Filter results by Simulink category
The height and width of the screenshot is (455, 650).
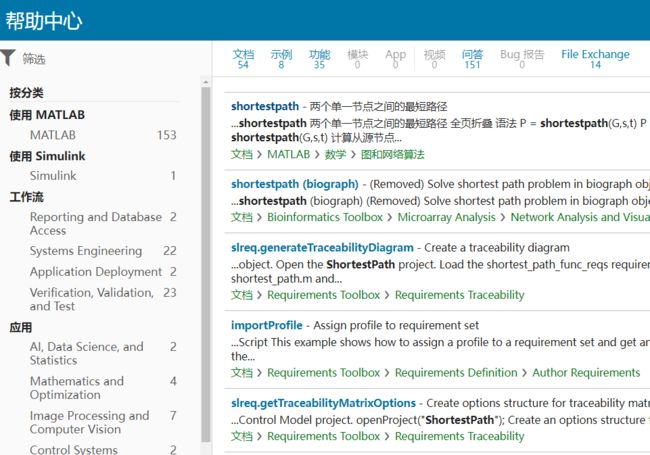(103, 176)
